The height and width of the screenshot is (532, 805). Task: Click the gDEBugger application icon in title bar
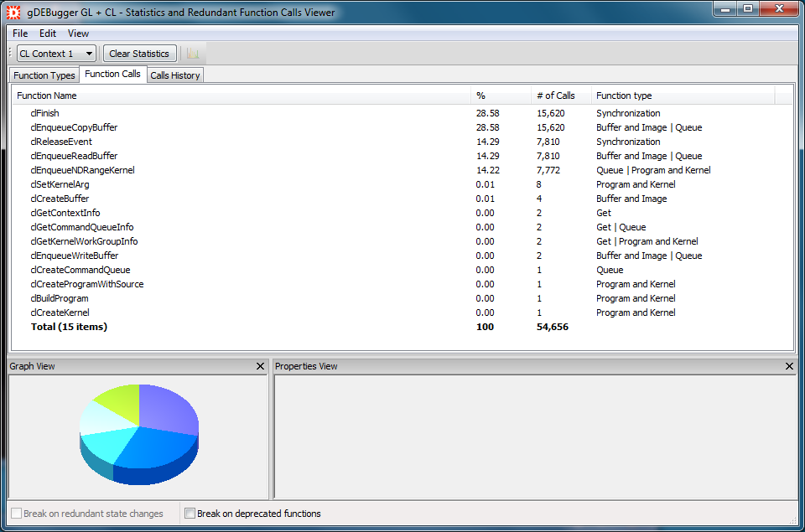tap(13, 12)
